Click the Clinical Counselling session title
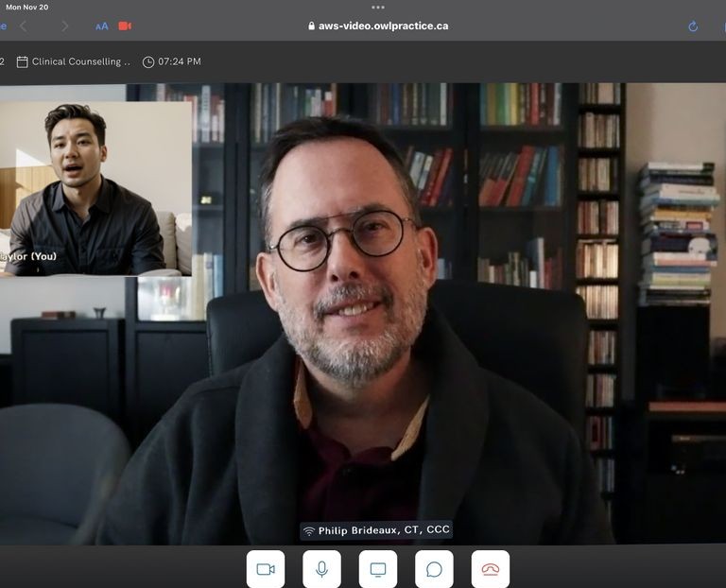Image resolution: width=726 pixels, height=588 pixels. click(x=80, y=61)
